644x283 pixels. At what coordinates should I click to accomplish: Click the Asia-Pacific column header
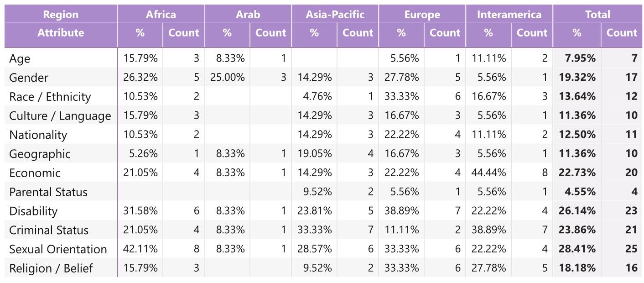[x=335, y=14]
